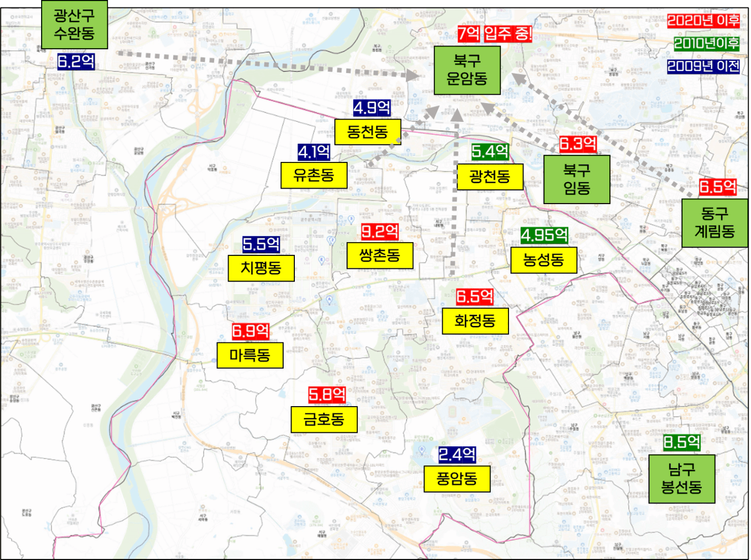Click the 화정동 neighborhood label
Viewport: 751px width, 560px height.
click(475, 321)
